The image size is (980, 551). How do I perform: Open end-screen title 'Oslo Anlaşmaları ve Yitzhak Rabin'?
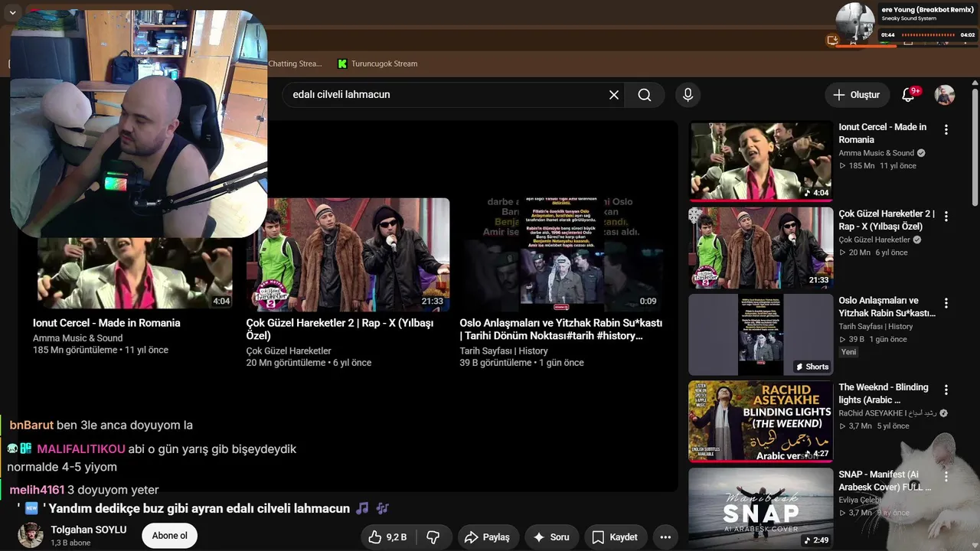pyautogui.click(x=561, y=329)
